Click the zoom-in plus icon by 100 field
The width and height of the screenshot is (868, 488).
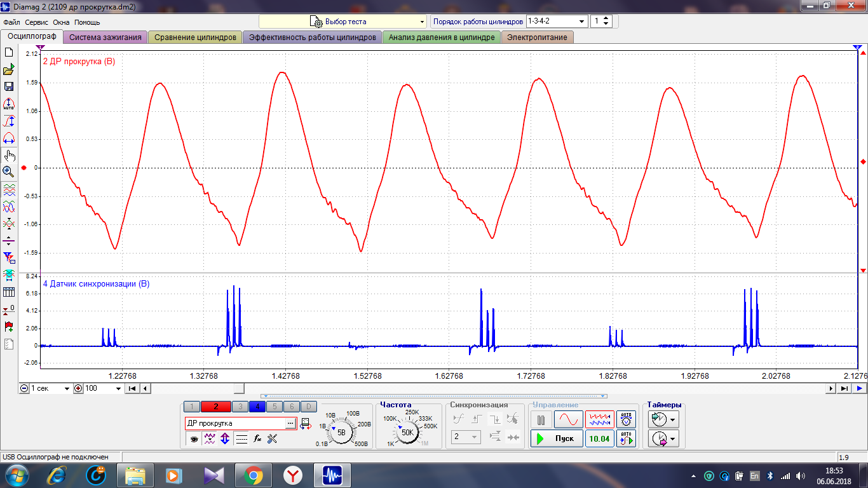click(79, 388)
